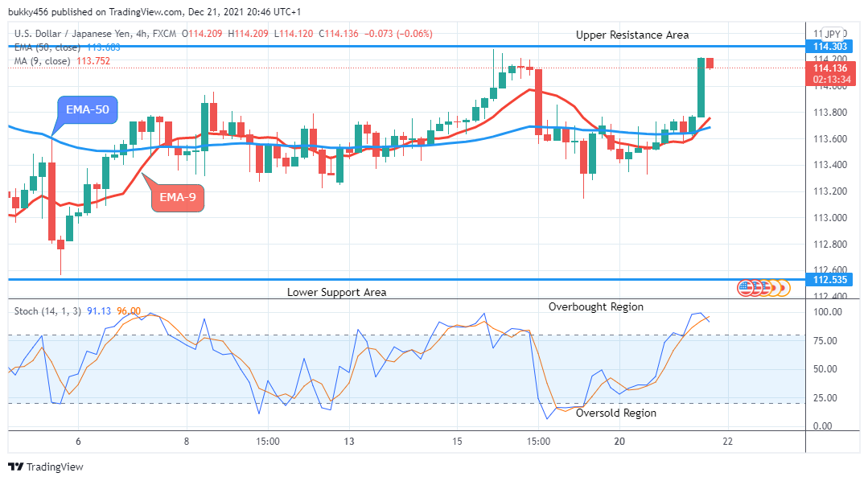Click the Overbought Region label

[x=595, y=306]
